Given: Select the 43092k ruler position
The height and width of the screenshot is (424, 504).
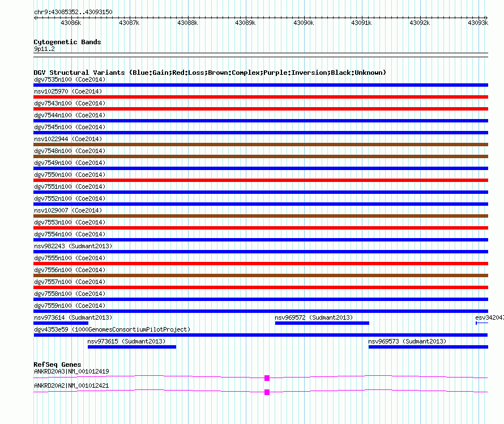Looking at the screenshot, I should point(420,23).
